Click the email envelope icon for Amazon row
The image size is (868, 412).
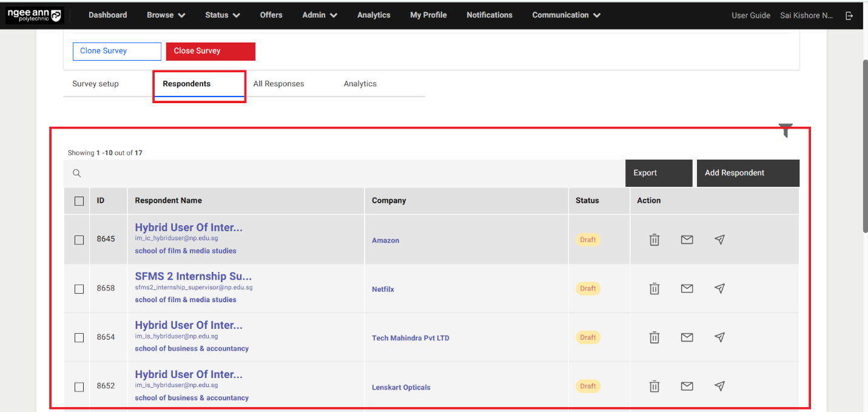(x=687, y=240)
